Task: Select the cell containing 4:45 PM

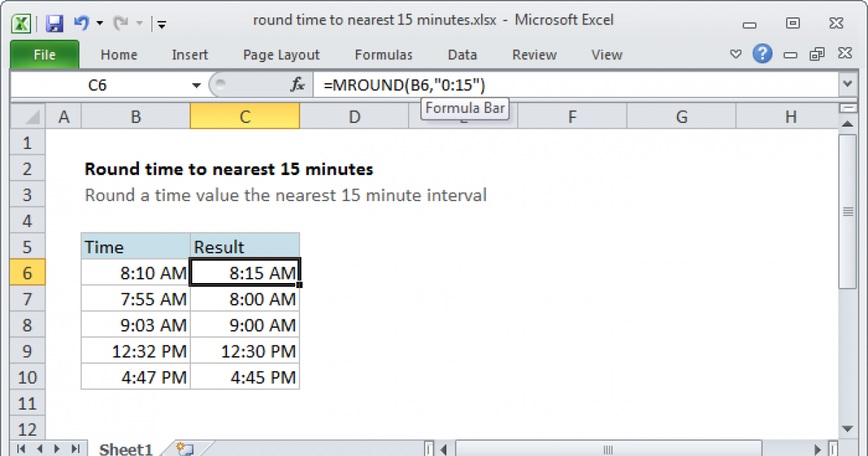Action: click(x=245, y=377)
